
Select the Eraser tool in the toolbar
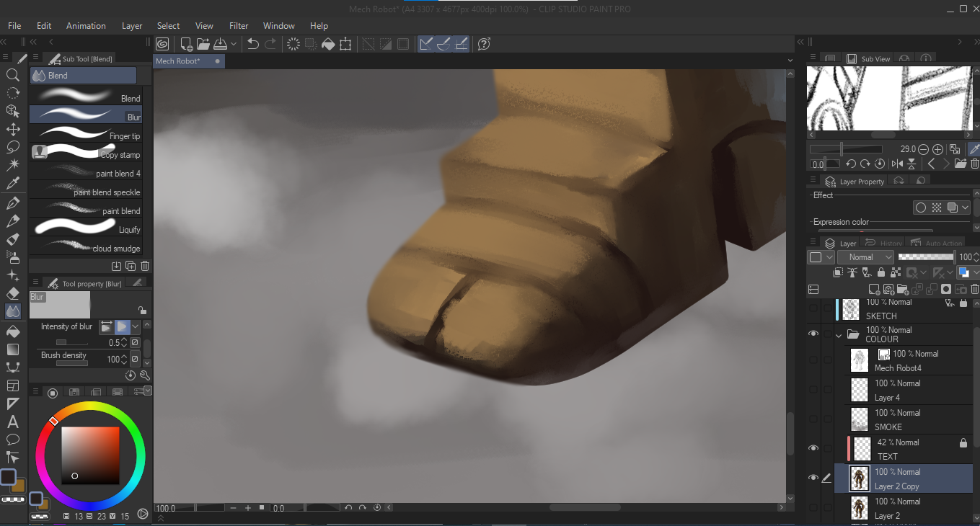(x=12, y=293)
